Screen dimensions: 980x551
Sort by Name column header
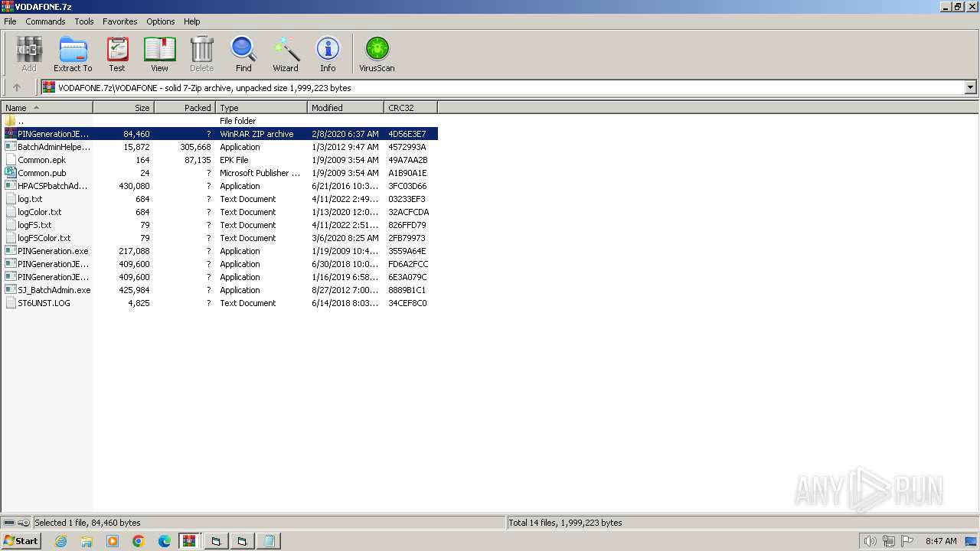coord(47,108)
